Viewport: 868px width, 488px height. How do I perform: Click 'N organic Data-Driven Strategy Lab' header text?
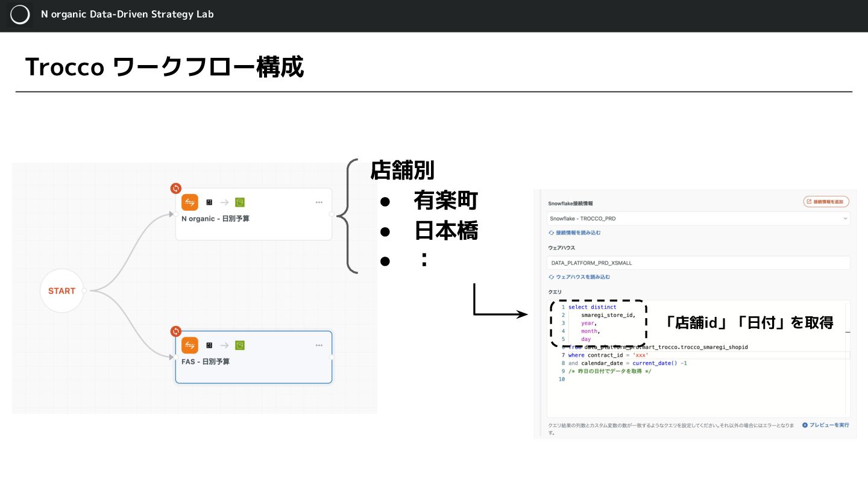(127, 14)
